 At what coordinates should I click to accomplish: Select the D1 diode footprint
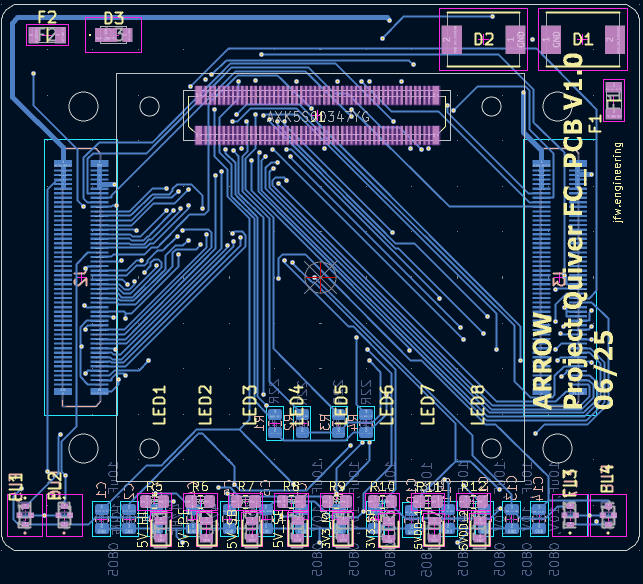(x=583, y=39)
